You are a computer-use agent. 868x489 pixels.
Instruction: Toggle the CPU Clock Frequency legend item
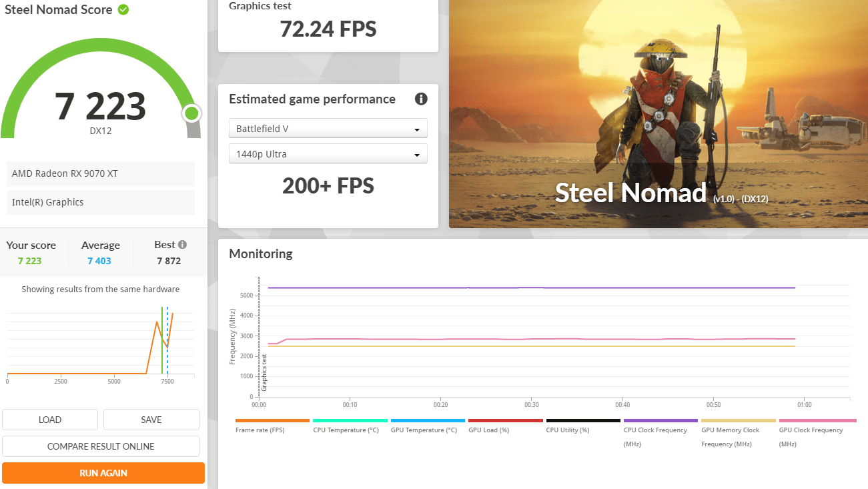click(x=661, y=433)
